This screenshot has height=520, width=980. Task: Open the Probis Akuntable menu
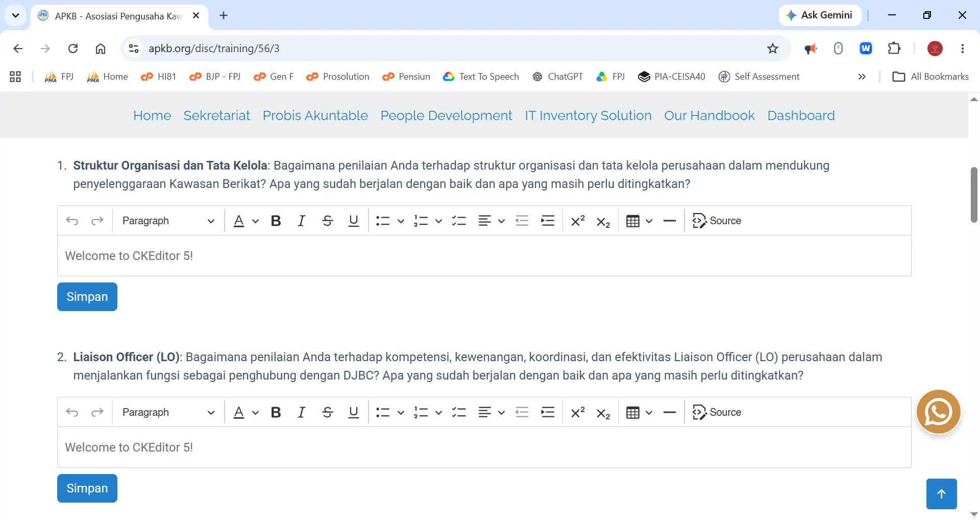tap(315, 115)
